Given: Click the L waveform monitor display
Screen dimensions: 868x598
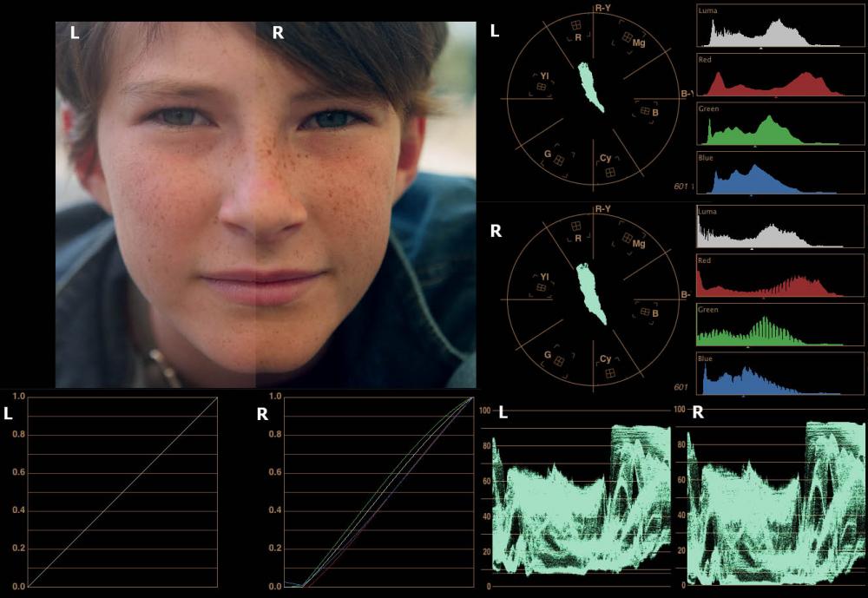Looking at the screenshot, I should point(582,503).
